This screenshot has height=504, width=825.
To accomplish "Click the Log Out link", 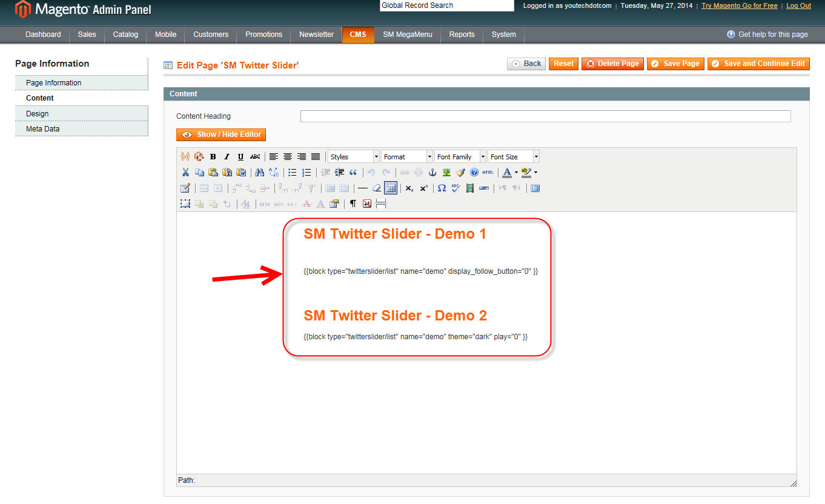I will [x=798, y=5].
